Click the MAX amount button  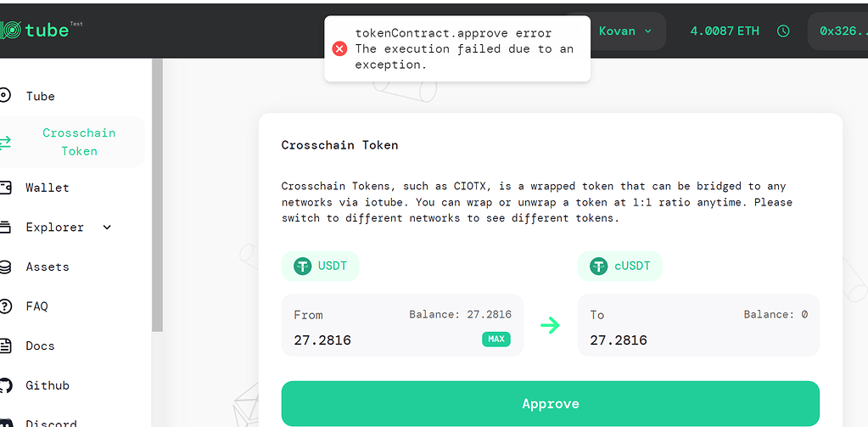click(496, 339)
